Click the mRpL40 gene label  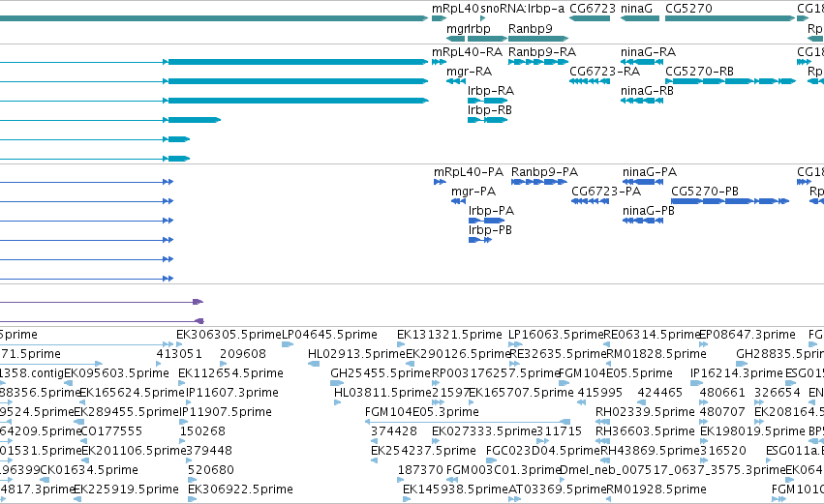pyautogui.click(x=455, y=9)
